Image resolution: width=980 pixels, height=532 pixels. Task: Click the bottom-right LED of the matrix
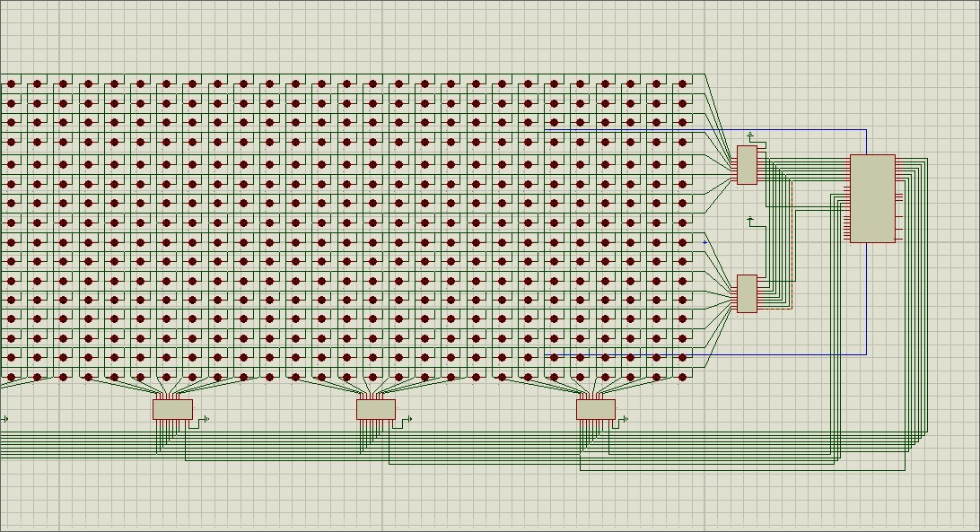coord(683,378)
